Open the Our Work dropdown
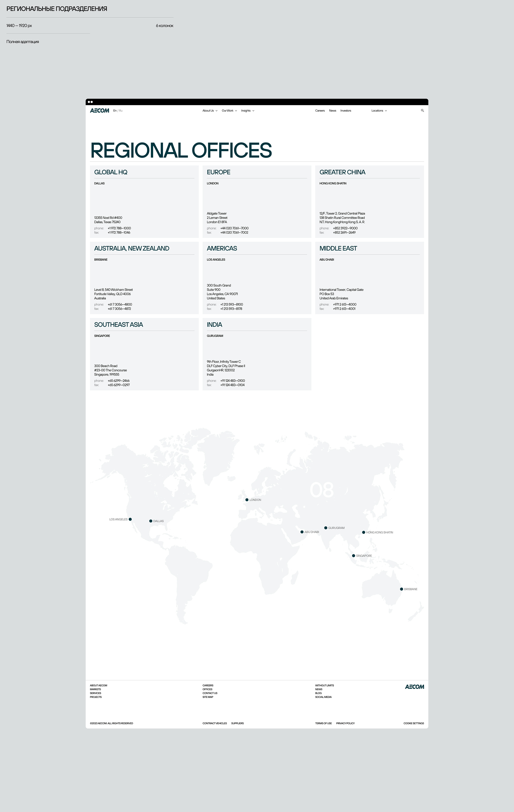 click(x=229, y=111)
